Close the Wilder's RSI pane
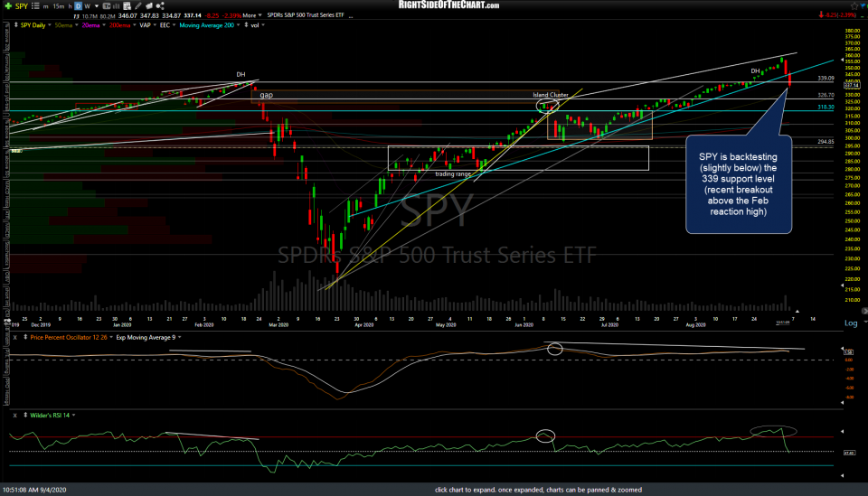 tap(15, 416)
